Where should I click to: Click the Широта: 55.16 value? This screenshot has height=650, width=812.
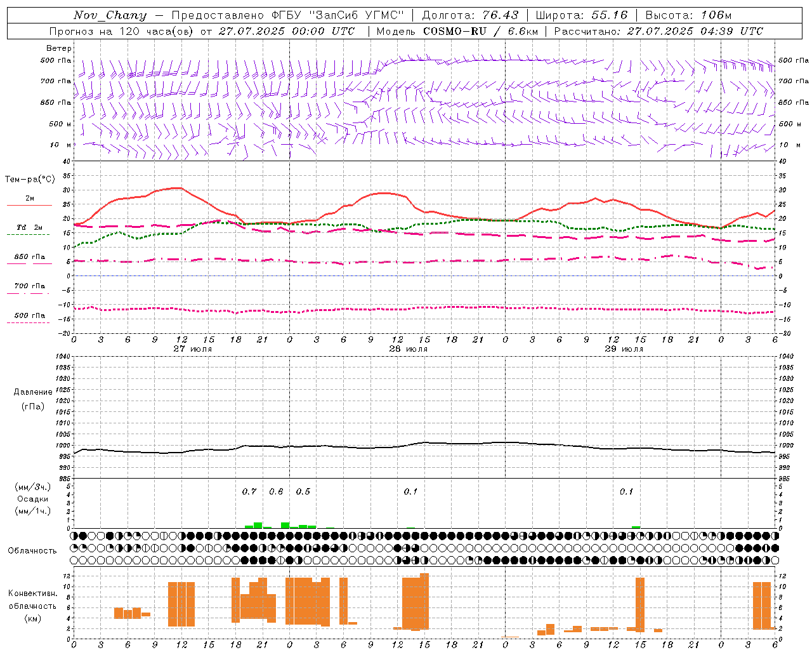tap(582, 15)
